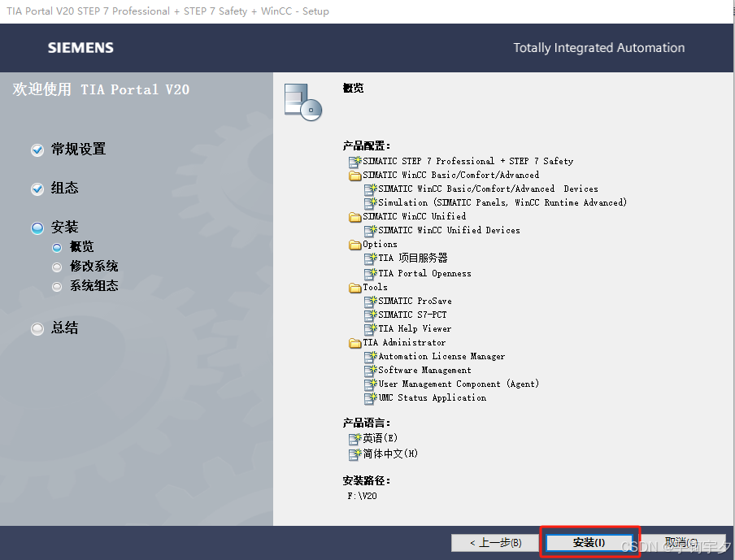This screenshot has width=735, height=560.
Task: Start installation with the 安装(I) button
Action: (589, 543)
